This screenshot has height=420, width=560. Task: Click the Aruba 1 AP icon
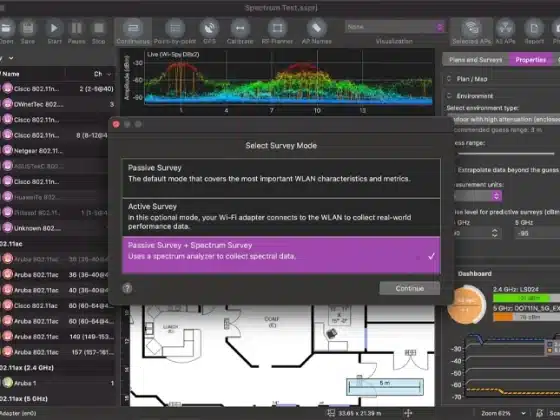tap(8, 383)
